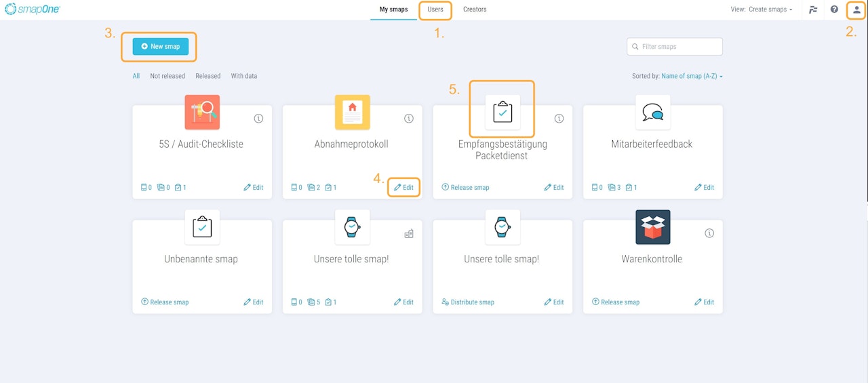
Task: Click the smapOne logo
Action: click(33, 9)
